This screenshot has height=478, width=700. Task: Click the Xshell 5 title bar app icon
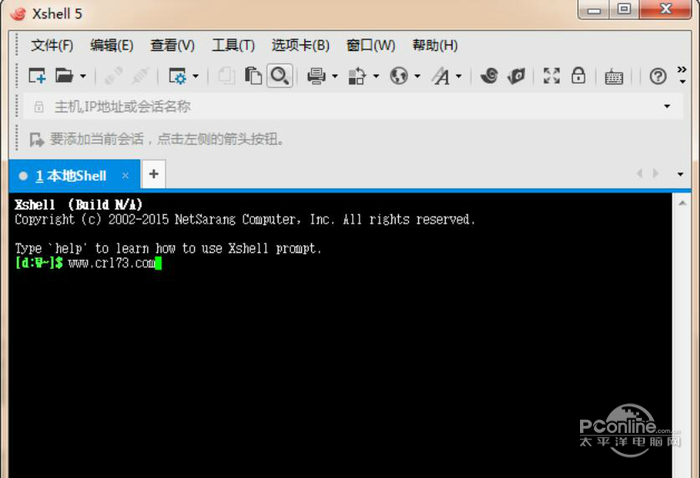[x=18, y=14]
